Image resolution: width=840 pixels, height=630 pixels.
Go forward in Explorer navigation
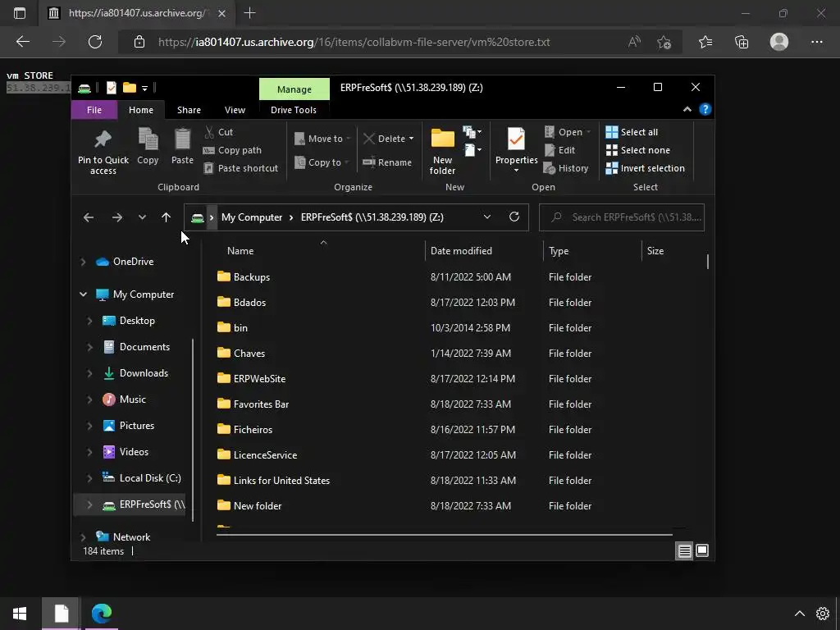pos(116,217)
